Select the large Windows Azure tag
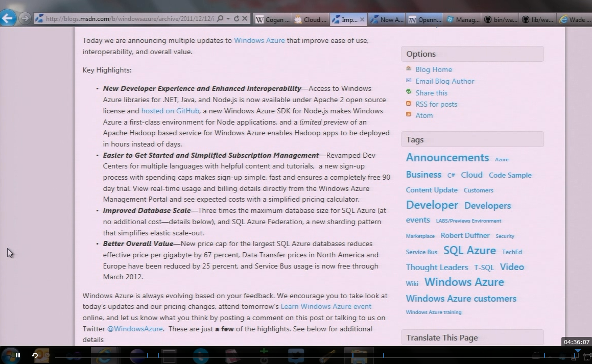The height and width of the screenshot is (364, 592). pos(464,282)
